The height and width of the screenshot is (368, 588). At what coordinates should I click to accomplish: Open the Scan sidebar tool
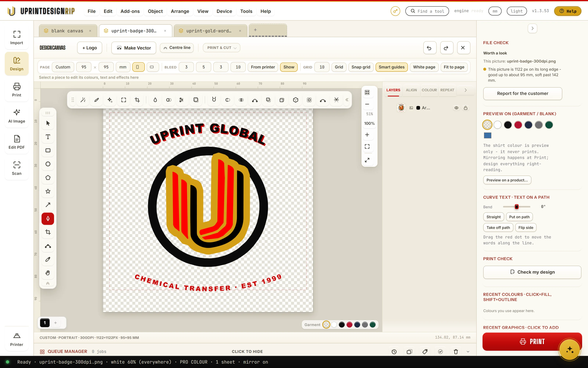tap(17, 168)
